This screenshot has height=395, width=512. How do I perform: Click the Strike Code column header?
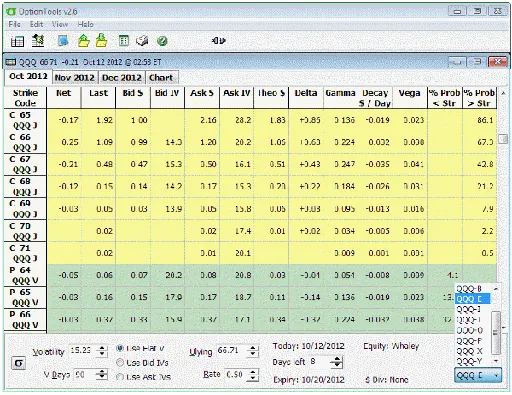pyautogui.click(x=26, y=98)
